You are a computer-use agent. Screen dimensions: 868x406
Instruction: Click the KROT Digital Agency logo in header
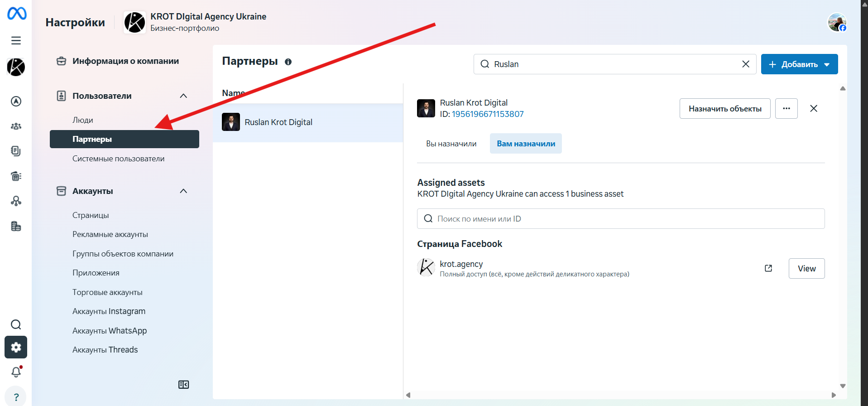click(x=134, y=22)
